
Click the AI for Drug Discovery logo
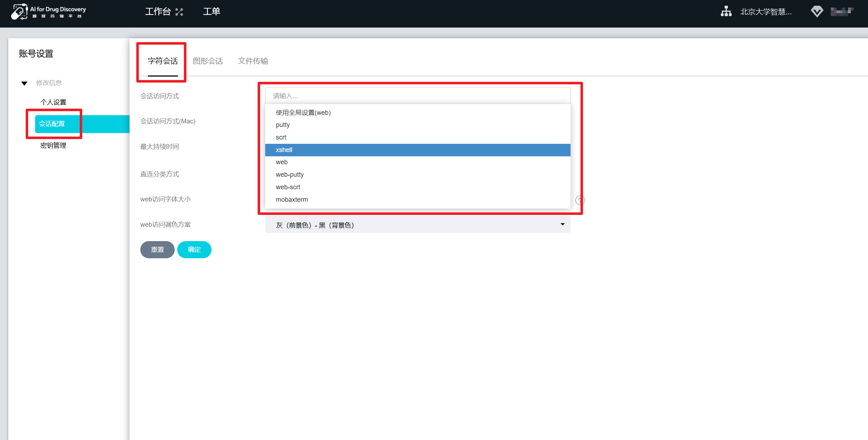[x=48, y=12]
